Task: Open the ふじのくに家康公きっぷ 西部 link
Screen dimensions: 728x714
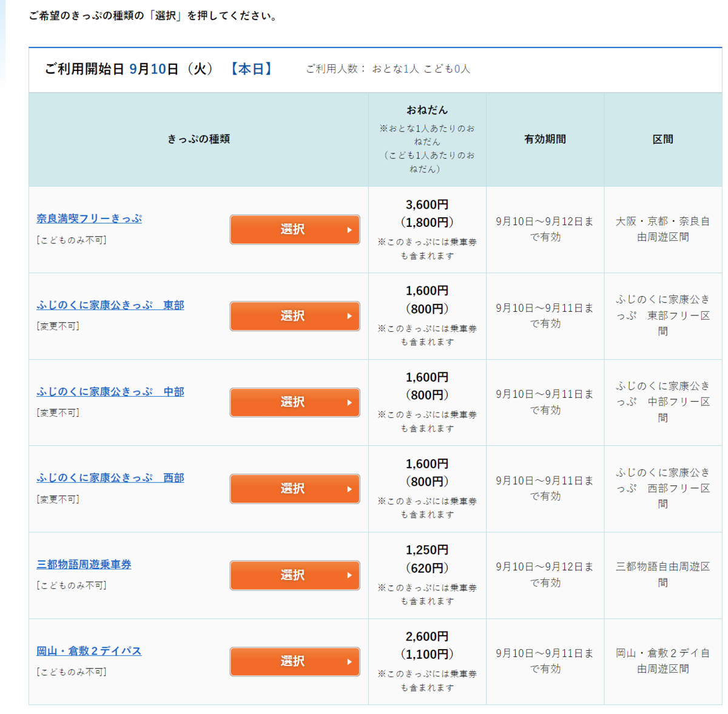Action: pyautogui.click(x=110, y=478)
